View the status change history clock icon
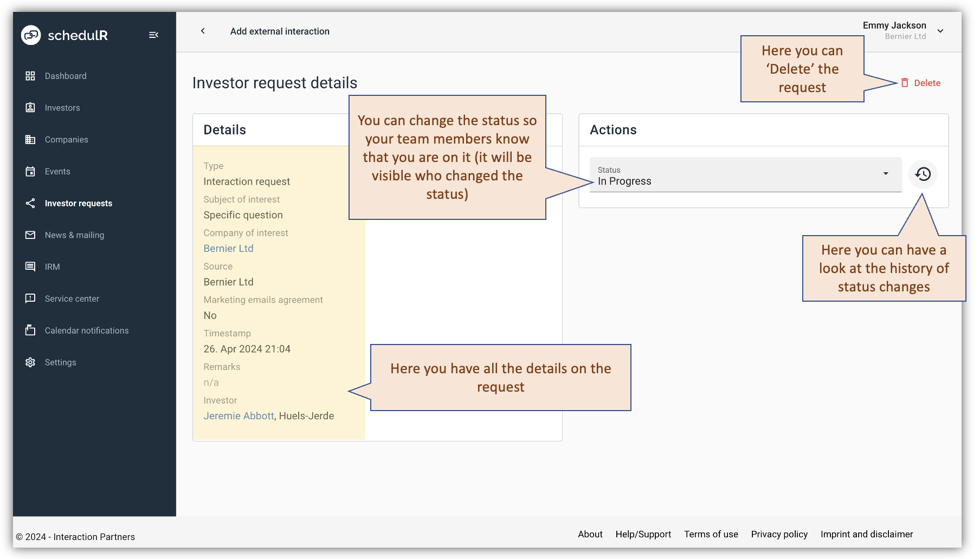Viewport: 980px width, 559px height. point(922,174)
